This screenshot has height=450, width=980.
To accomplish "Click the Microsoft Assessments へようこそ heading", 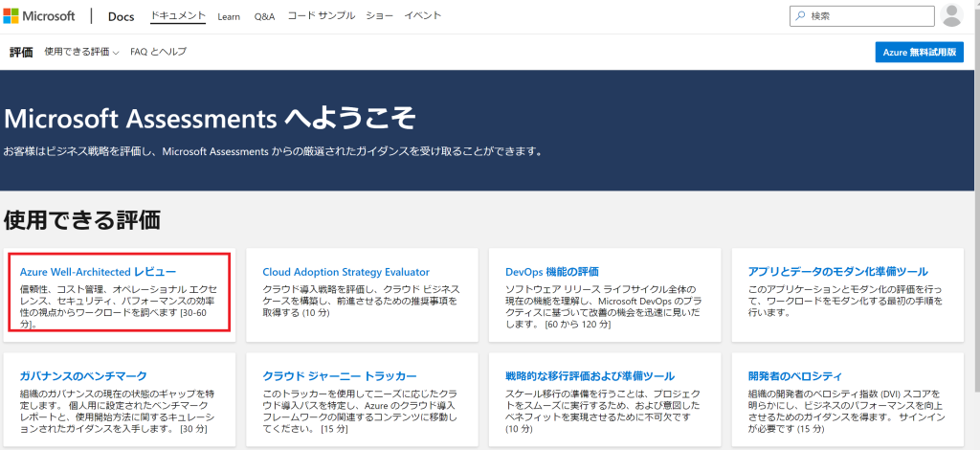I will click(x=210, y=118).
